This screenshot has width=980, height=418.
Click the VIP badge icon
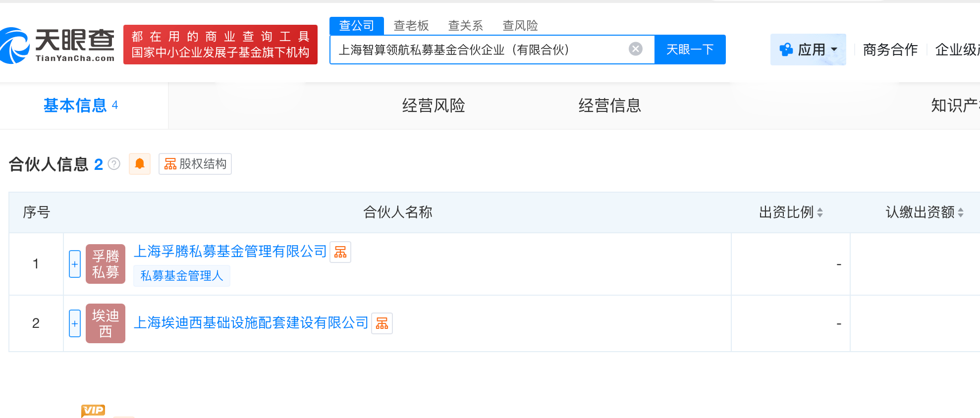click(x=93, y=411)
